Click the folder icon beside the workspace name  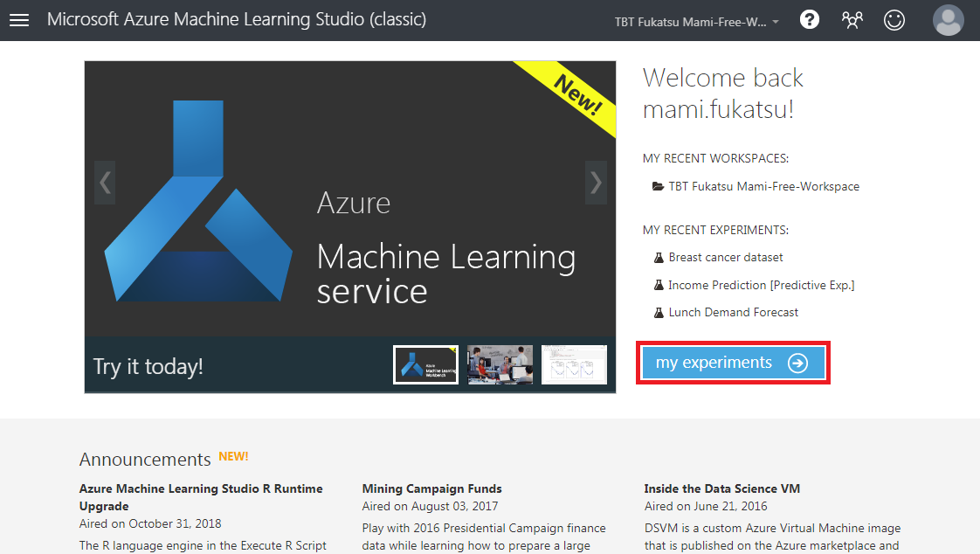(658, 186)
